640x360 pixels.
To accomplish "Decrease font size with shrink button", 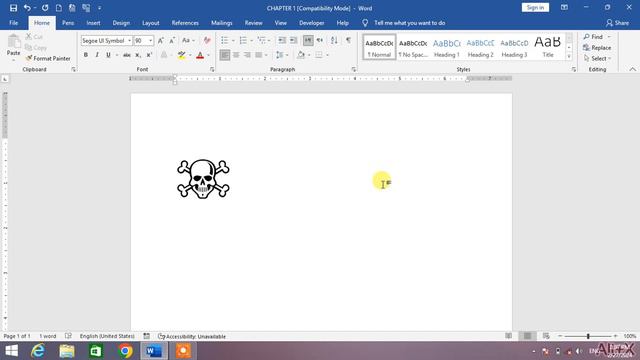I will pos(172,40).
